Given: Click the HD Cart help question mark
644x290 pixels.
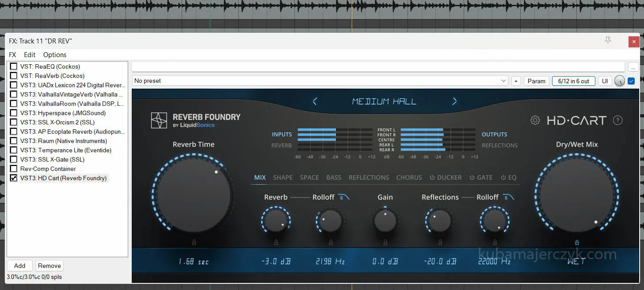Looking at the screenshot, I should coord(618,120).
